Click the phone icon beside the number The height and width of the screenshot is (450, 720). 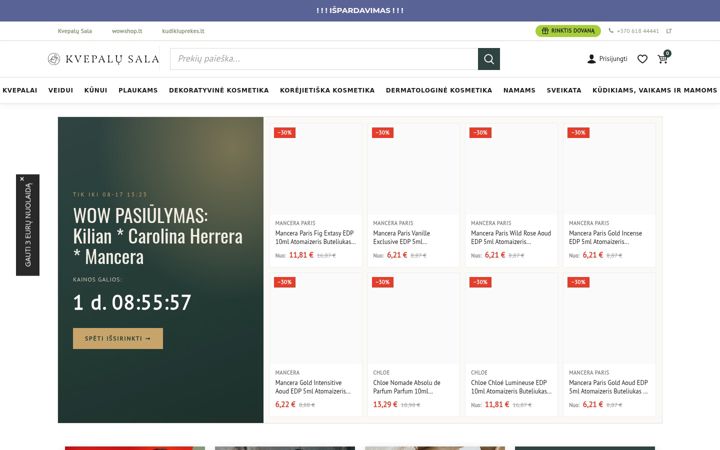click(611, 31)
